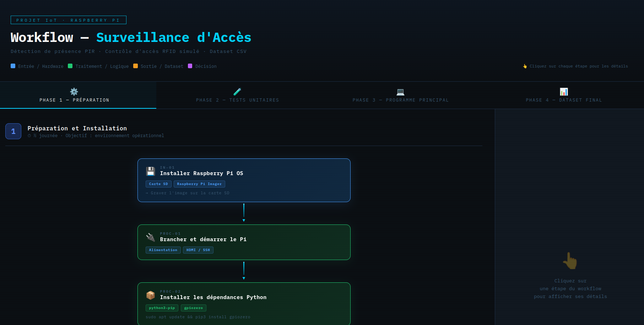Click the Entrée / Hardware legend label

tap(41, 66)
